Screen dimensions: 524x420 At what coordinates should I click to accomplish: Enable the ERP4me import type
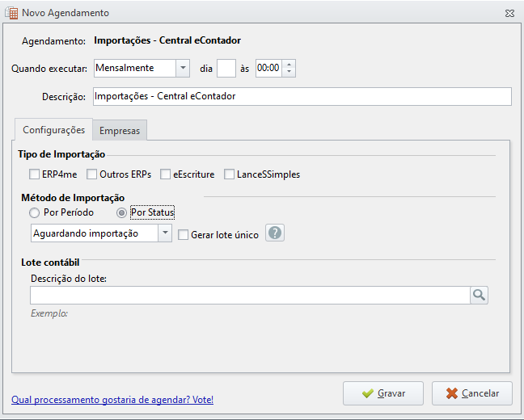(x=34, y=174)
